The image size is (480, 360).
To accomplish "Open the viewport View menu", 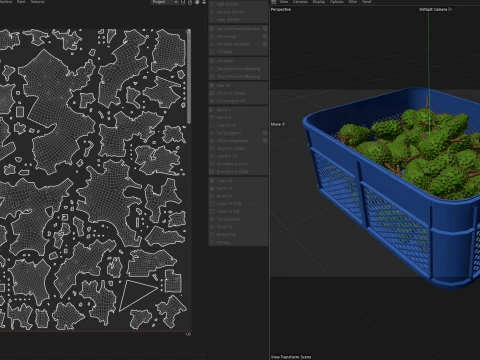I will 284,2.
